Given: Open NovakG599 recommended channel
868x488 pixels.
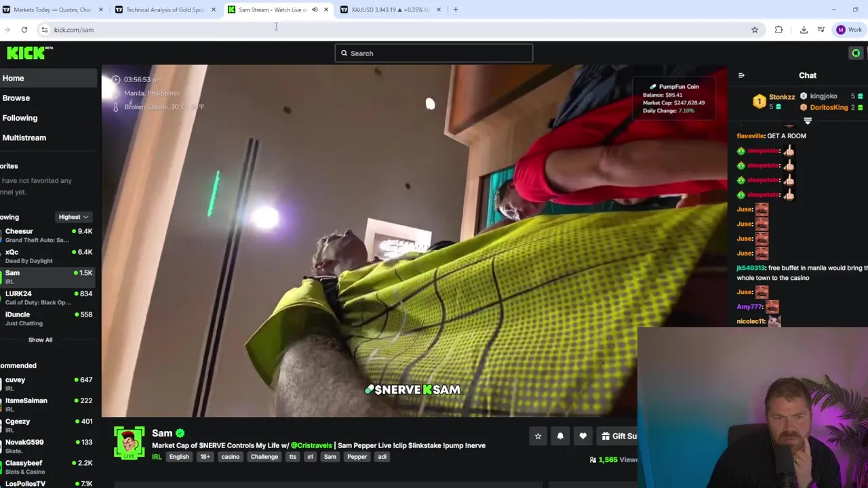Looking at the screenshot, I should pyautogui.click(x=47, y=446).
